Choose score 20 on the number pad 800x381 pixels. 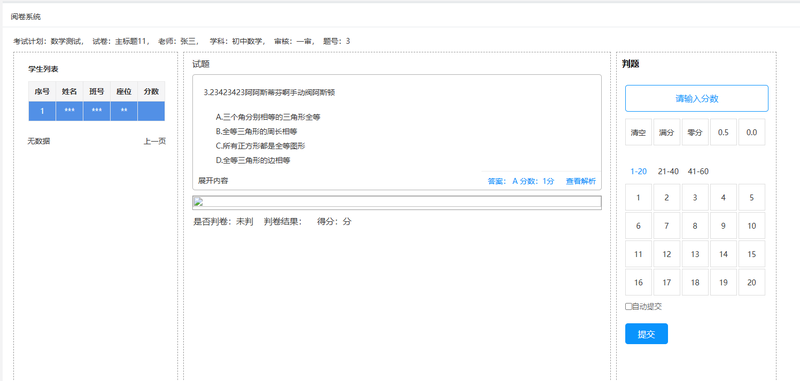(x=752, y=282)
